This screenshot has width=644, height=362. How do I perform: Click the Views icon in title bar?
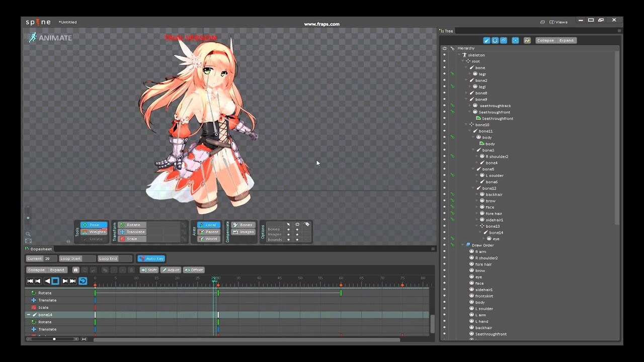pyautogui.click(x=552, y=22)
